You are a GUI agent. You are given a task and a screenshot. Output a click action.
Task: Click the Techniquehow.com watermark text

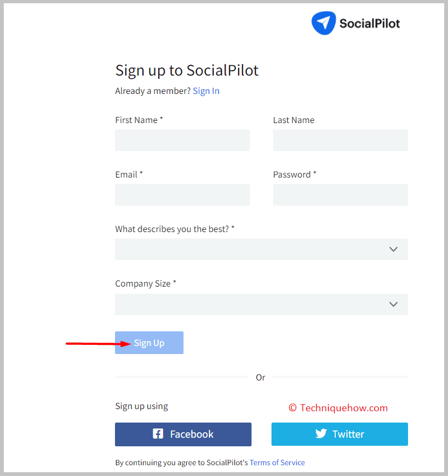tap(338, 407)
